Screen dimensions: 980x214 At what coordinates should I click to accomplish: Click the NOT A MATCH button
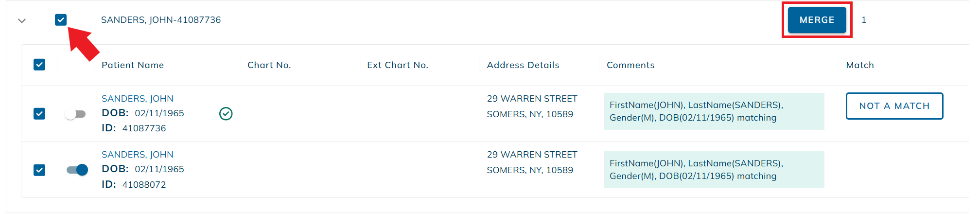point(894,106)
